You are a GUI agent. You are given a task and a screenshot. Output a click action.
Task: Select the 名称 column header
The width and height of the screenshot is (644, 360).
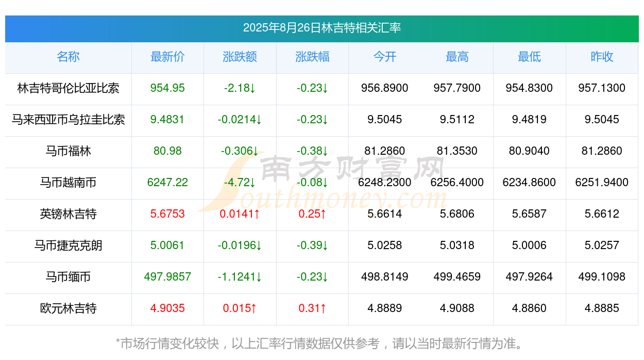[x=68, y=57]
